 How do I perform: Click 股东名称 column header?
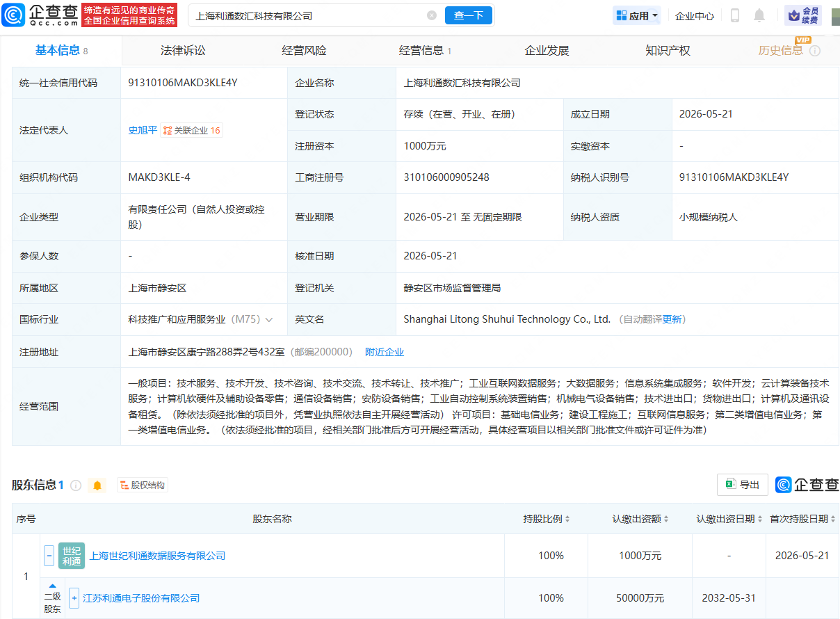click(272, 519)
